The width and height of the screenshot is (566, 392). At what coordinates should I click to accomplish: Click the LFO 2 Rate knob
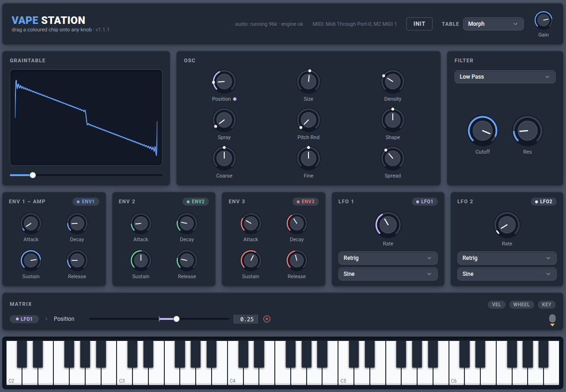click(507, 225)
